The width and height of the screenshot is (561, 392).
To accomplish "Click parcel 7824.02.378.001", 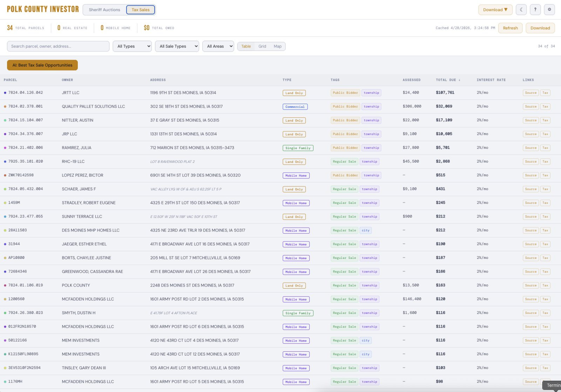I will [26, 106].
